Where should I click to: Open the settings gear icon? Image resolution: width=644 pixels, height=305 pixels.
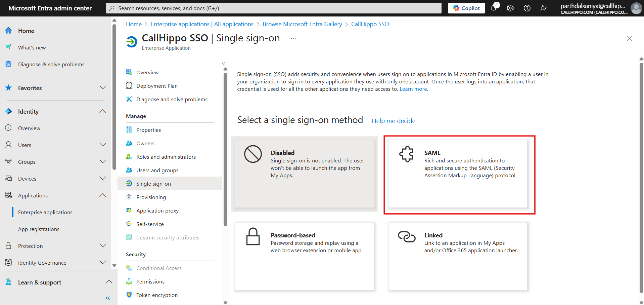point(510,8)
